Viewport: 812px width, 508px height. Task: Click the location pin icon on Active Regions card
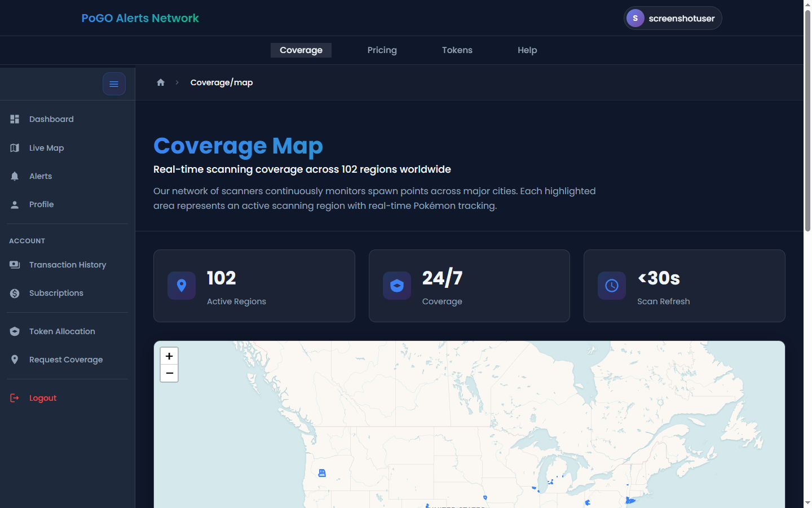pyautogui.click(x=182, y=286)
